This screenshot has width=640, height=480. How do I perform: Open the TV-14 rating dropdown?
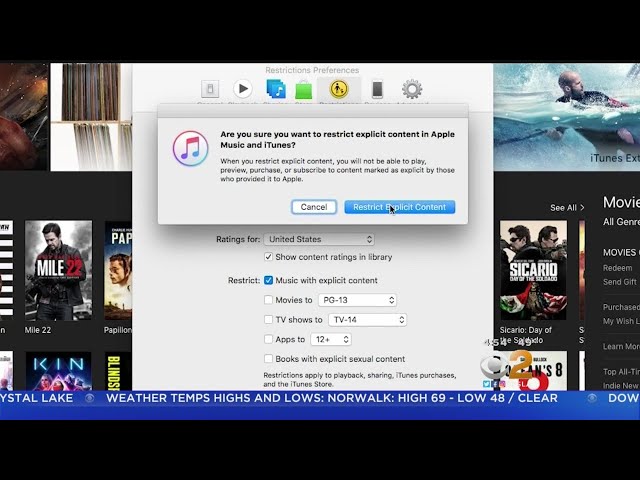point(368,320)
